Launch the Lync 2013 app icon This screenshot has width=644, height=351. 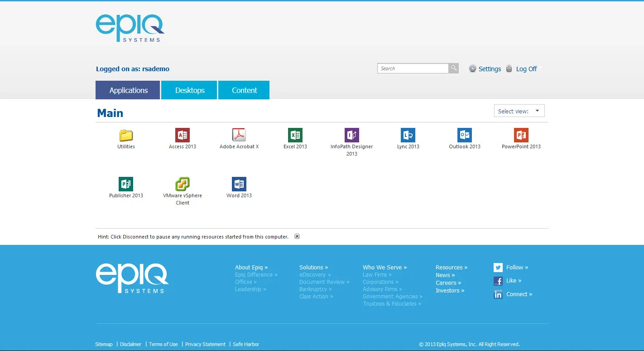[408, 135]
